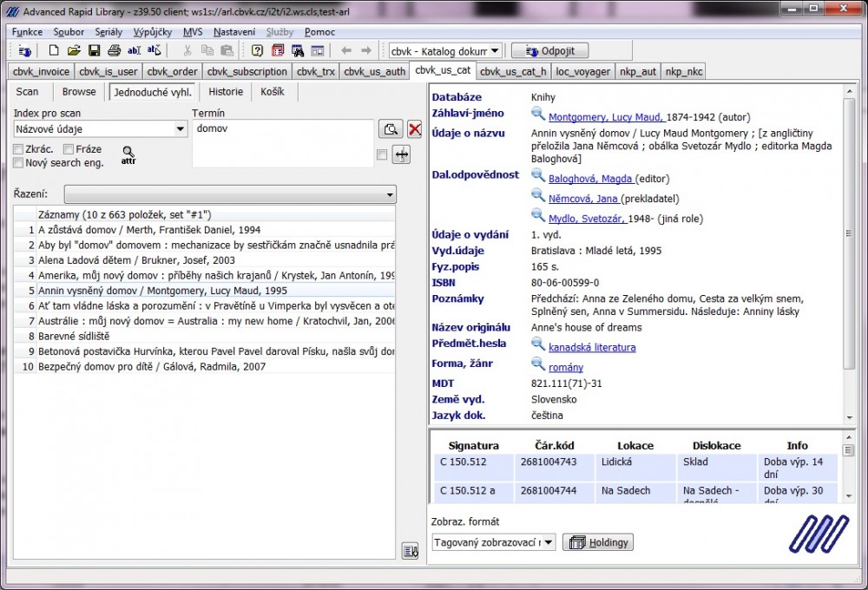Expand the Index pro scan dropdown
Screen dimensions: 868x590
pyautogui.click(x=180, y=129)
